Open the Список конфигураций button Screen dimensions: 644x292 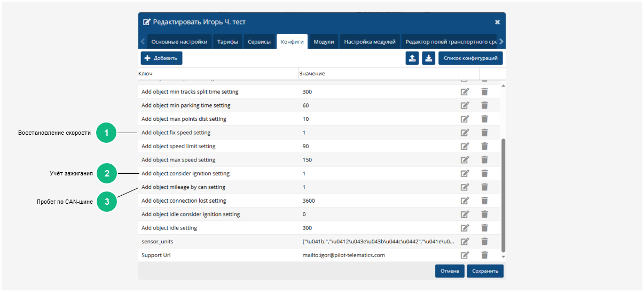point(470,58)
